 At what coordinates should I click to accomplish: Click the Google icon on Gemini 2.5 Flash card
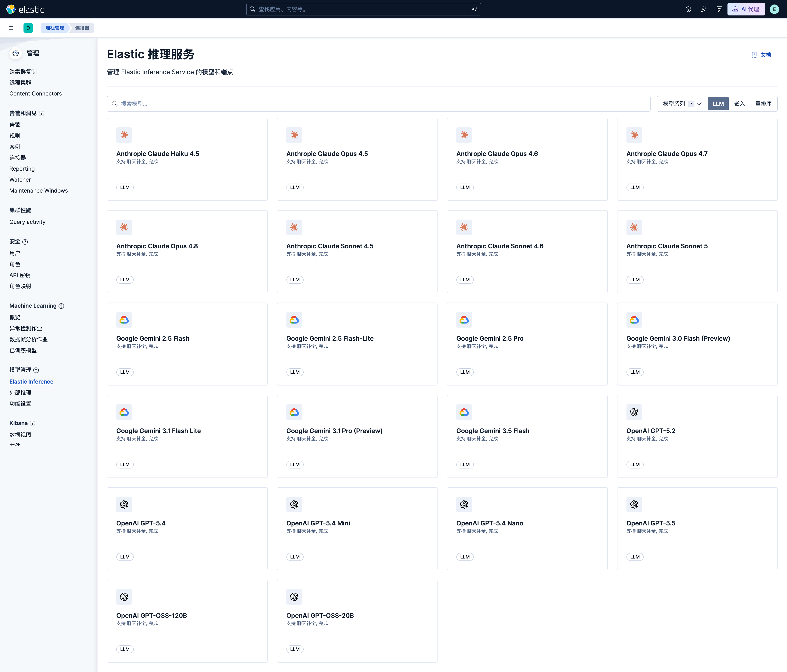click(124, 320)
